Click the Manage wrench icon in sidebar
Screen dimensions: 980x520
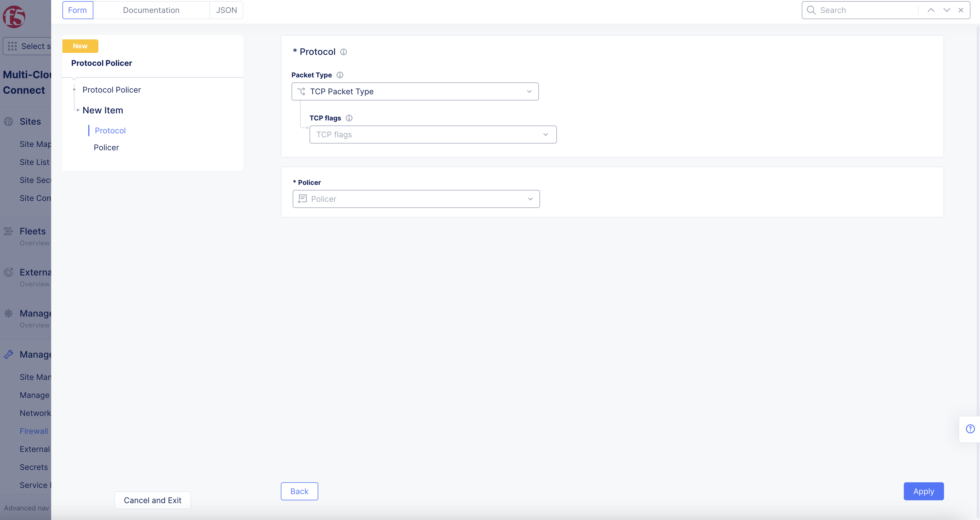click(9, 354)
